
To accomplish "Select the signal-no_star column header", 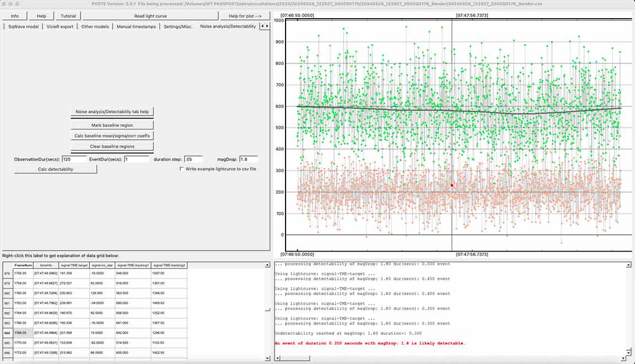I will [102, 265].
